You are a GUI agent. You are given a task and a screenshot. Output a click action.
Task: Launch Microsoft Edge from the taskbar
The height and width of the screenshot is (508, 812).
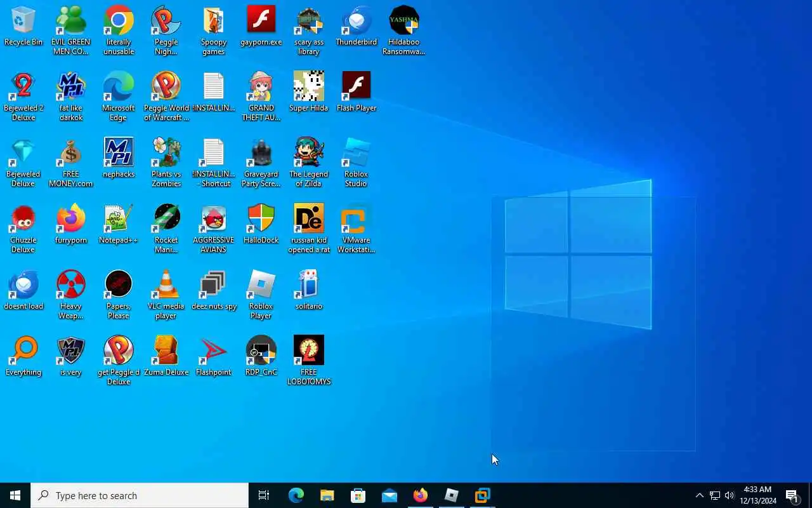296,495
